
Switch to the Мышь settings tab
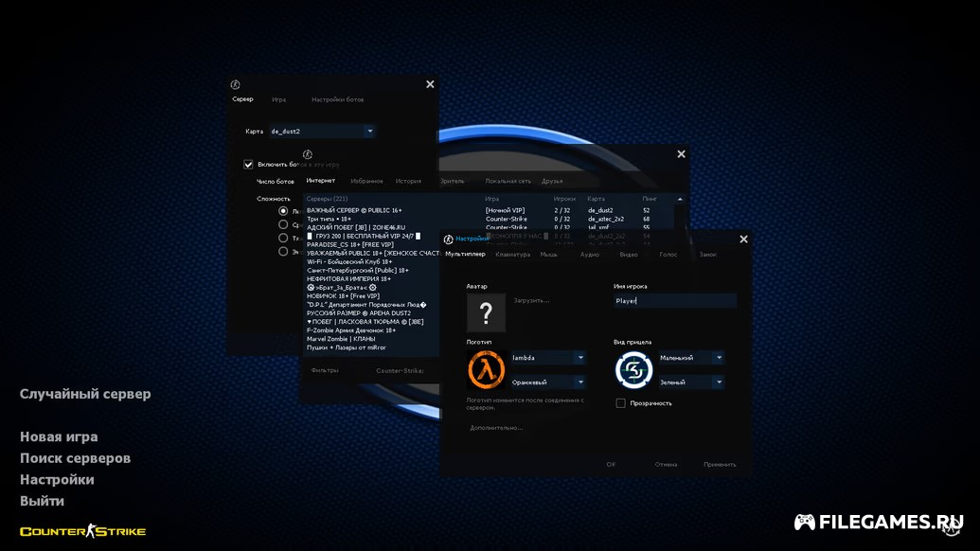549,255
